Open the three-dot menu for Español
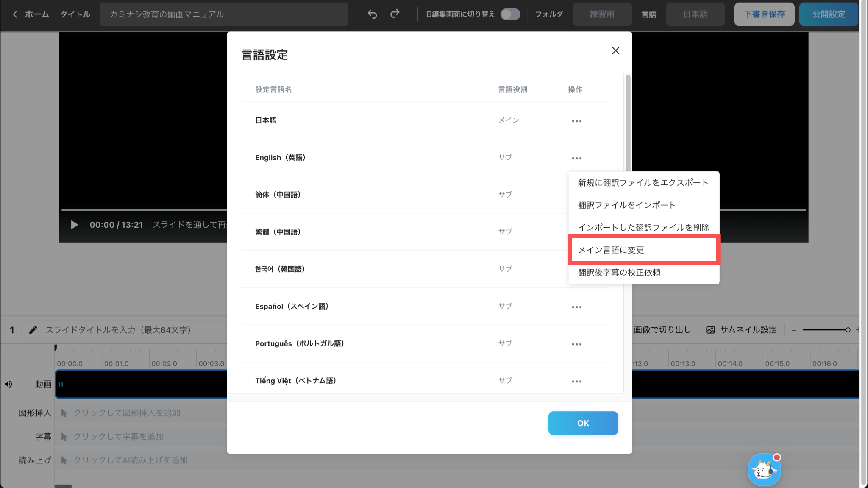This screenshot has width=868, height=488. [x=576, y=307]
